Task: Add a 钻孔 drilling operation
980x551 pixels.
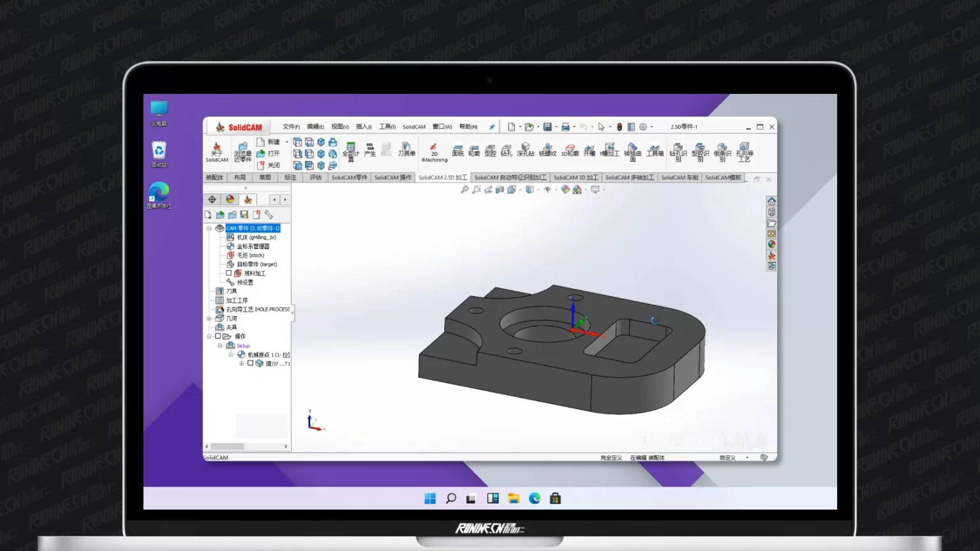Action: point(507,150)
